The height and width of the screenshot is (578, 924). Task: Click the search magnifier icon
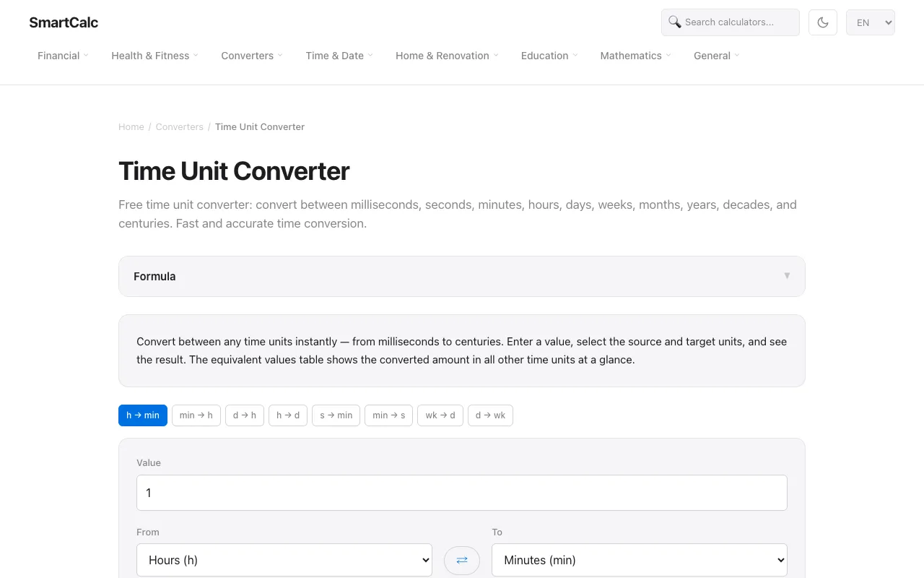pyautogui.click(x=675, y=22)
